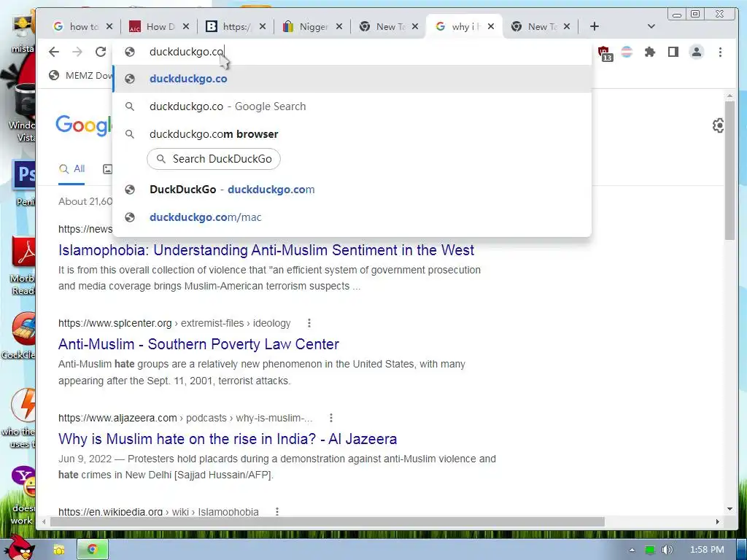Viewport: 747px width, 560px height.
Task: Open the Adobe Reader desktop icon
Action: tap(24, 252)
